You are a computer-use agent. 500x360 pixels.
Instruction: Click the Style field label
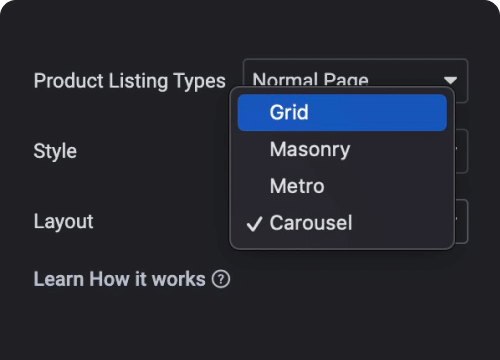coord(55,151)
